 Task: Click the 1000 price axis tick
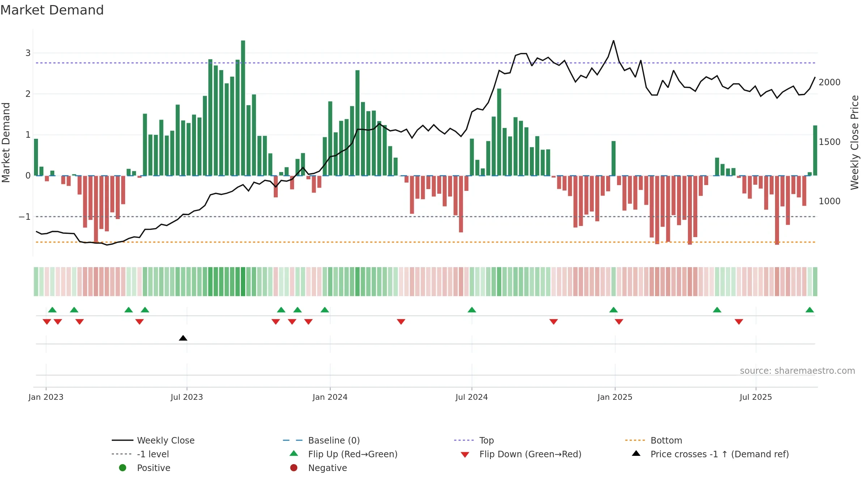[830, 201]
